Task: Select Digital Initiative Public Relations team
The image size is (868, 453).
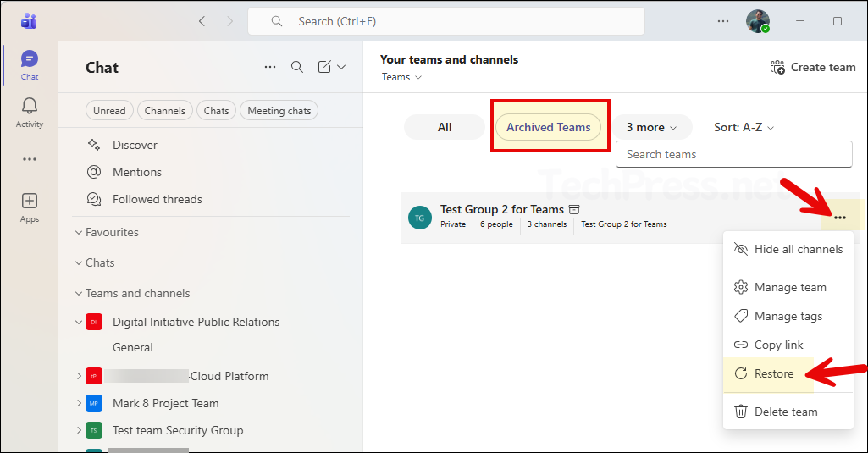Action: tap(196, 322)
